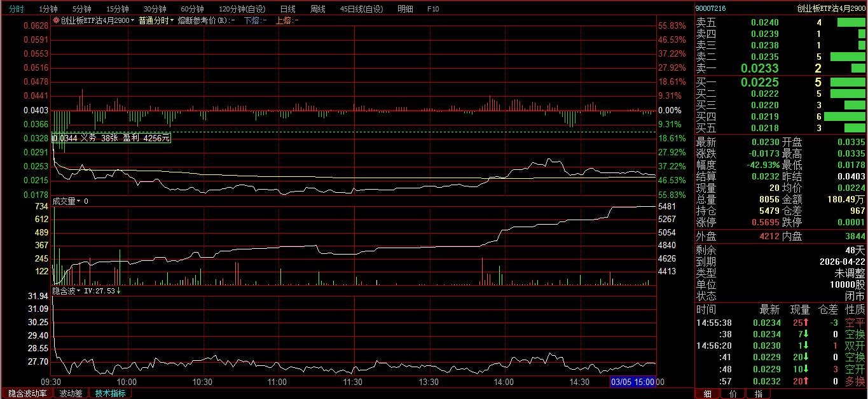Expand the 隐含波 indicator dropdown
Image resolution: width=868 pixels, height=399 pixels.
[x=67, y=290]
